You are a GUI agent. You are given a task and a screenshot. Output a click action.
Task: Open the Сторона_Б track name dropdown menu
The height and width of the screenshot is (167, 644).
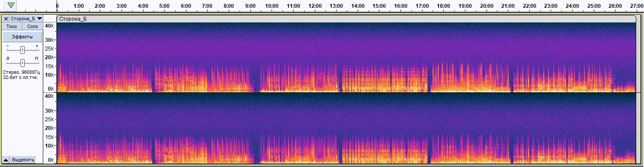coord(26,19)
